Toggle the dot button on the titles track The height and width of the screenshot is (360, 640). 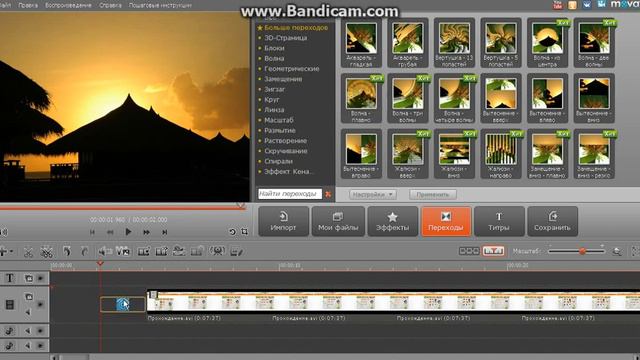coord(40,278)
